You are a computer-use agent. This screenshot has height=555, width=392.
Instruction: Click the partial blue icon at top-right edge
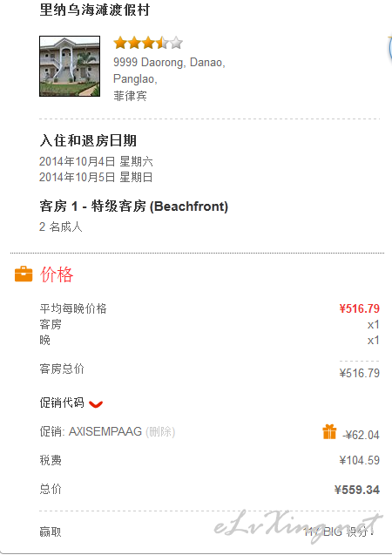pos(390,48)
